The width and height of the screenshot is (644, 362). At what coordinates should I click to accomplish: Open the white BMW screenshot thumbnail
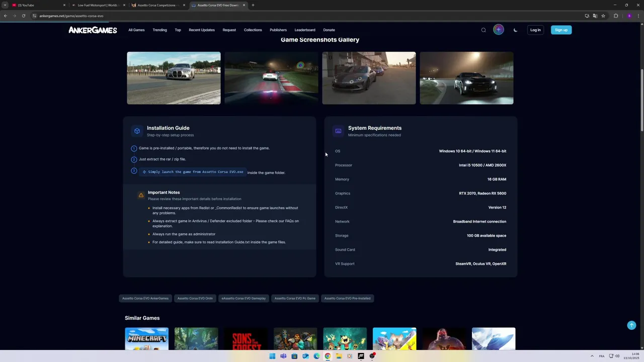(174, 78)
